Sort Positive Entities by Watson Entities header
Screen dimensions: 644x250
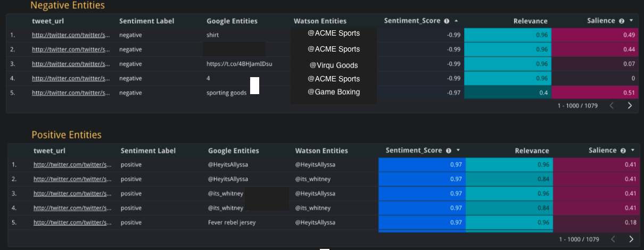[321, 151]
